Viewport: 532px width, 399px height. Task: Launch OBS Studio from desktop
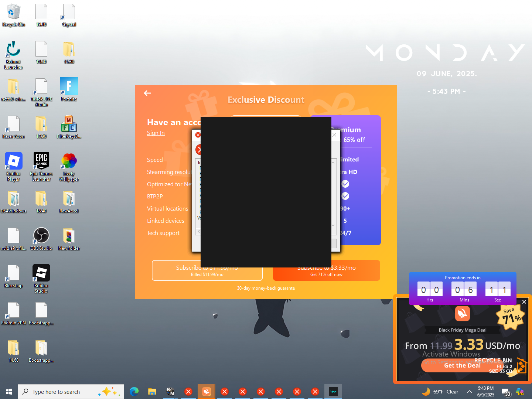pos(41,239)
